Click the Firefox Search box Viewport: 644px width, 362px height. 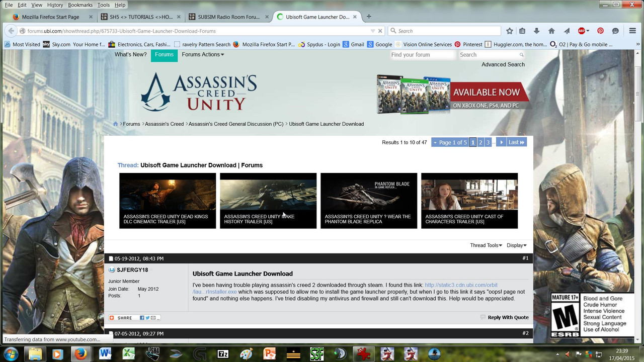click(444, 31)
